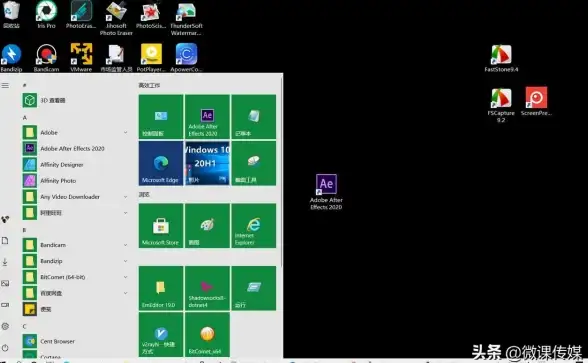Expand the Bandicam folder chevron
This screenshot has height=363, width=588.
[x=126, y=245]
